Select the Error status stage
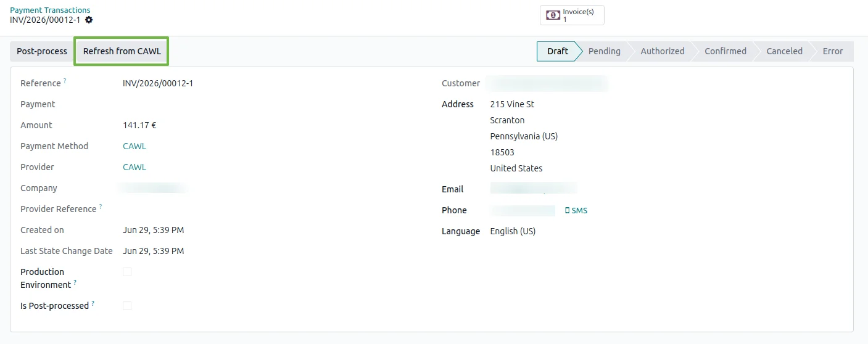 click(832, 51)
